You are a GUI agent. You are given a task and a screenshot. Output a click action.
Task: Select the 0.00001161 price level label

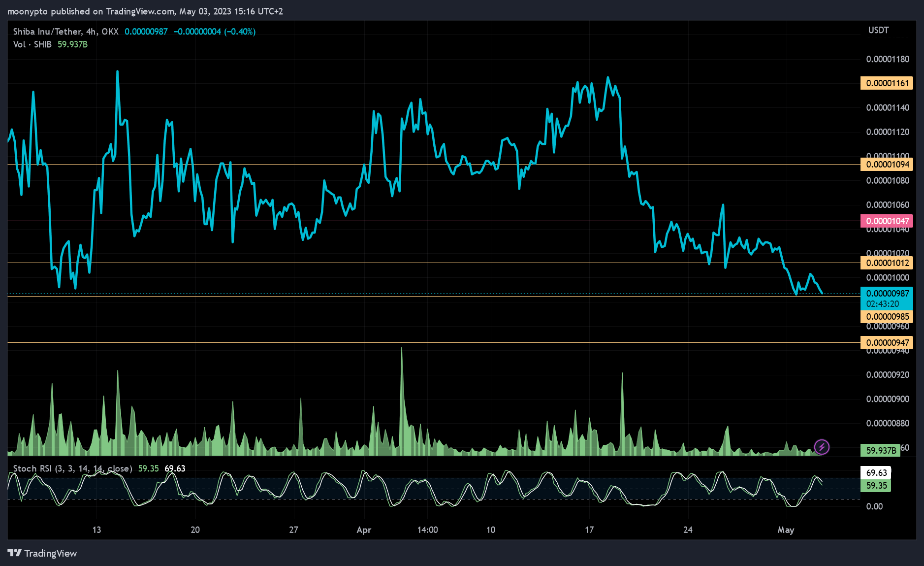point(887,83)
